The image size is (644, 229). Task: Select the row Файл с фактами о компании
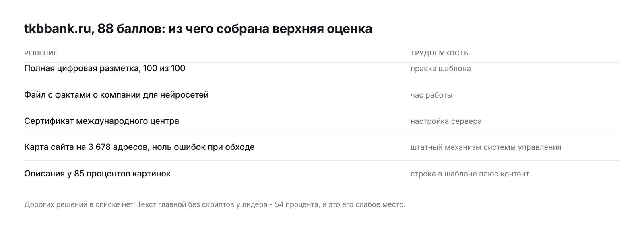point(322,95)
